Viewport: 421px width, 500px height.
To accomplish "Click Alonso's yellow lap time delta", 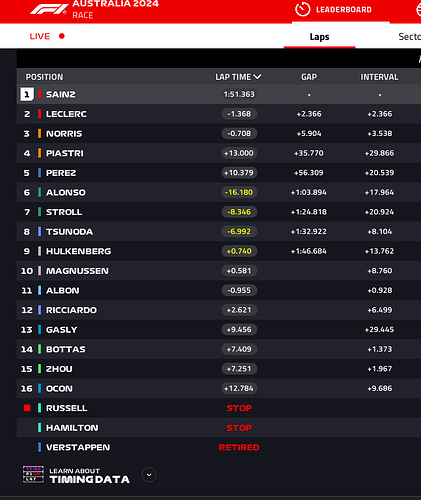I will tap(239, 192).
